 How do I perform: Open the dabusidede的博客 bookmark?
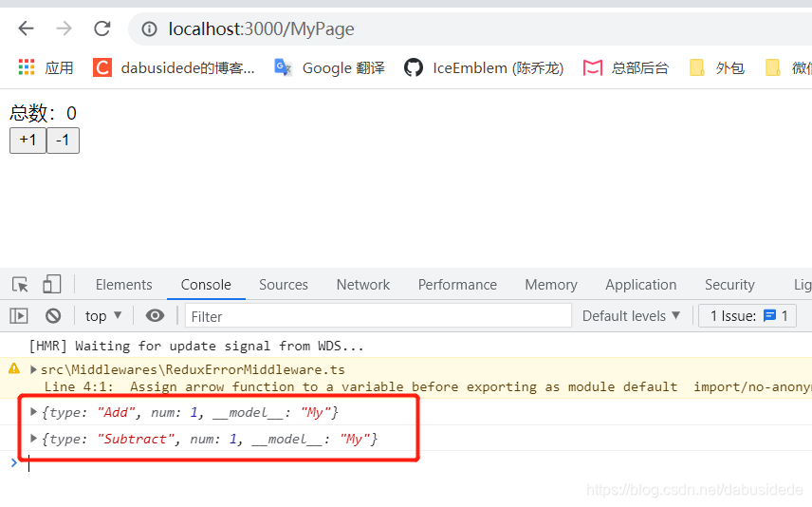[x=174, y=68]
